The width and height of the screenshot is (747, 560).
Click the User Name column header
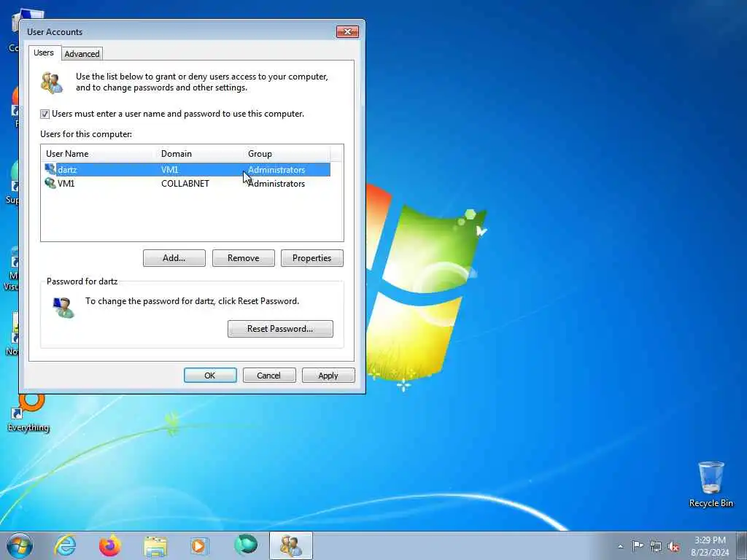coord(98,154)
